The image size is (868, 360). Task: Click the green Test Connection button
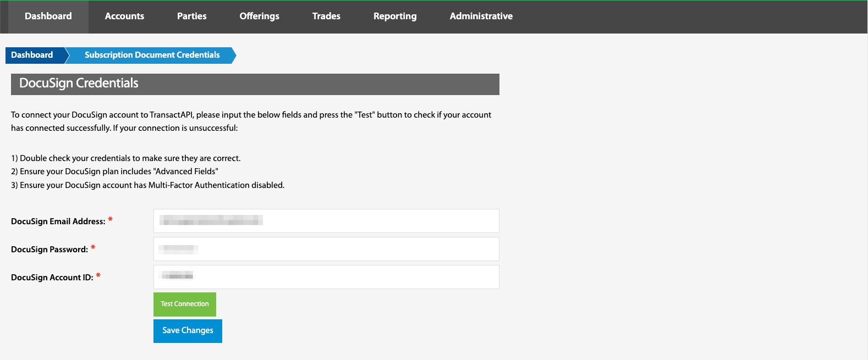185,304
